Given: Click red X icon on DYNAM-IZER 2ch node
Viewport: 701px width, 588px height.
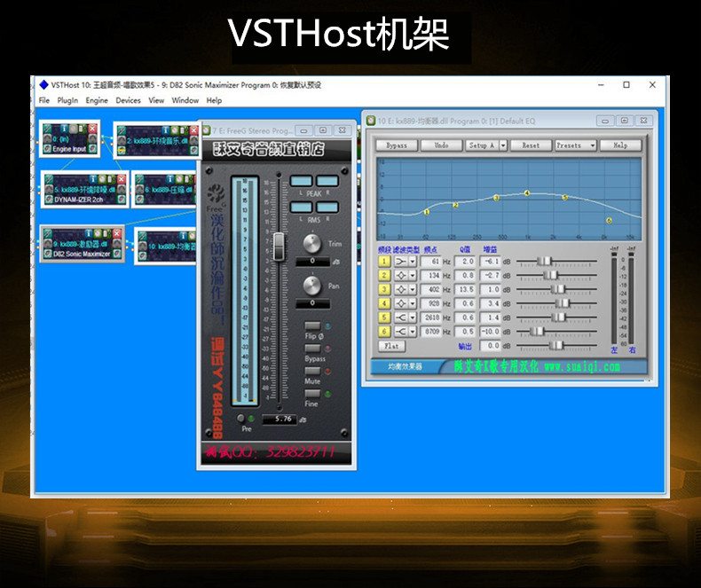Looking at the screenshot, I should (122, 179).
